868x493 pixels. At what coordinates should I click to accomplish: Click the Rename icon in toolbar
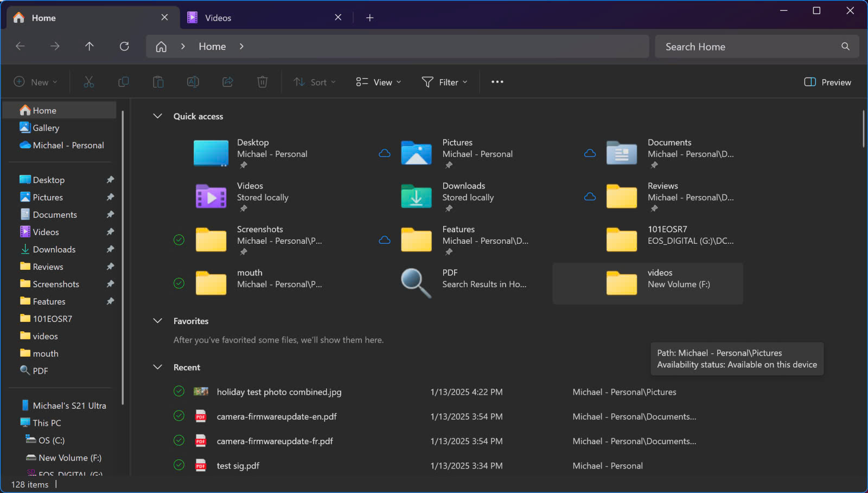tap(193, 82)
